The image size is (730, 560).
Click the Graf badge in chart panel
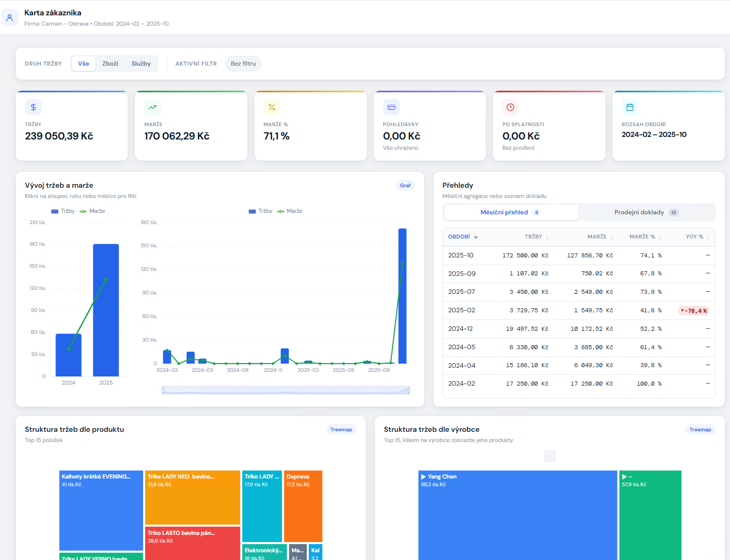405,186
